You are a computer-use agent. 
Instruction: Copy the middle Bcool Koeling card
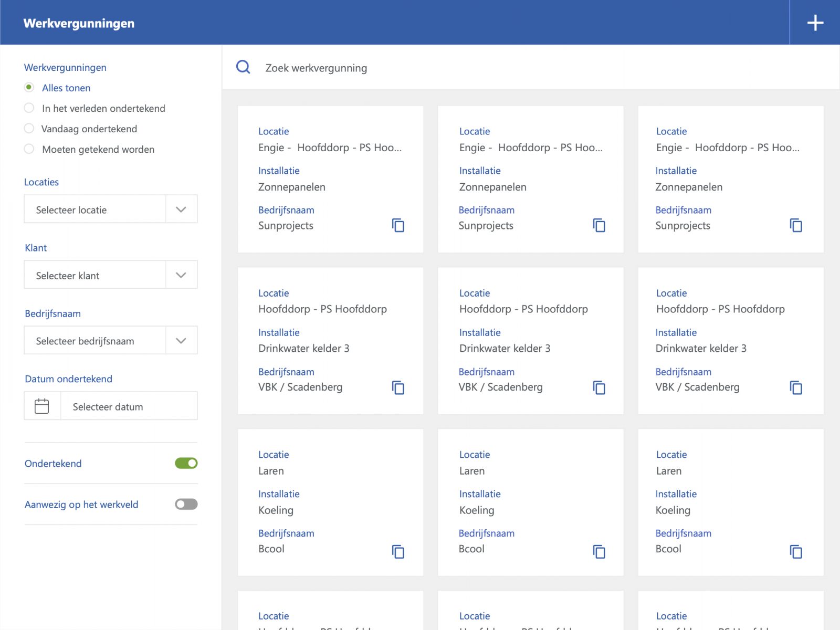point(599,551)
